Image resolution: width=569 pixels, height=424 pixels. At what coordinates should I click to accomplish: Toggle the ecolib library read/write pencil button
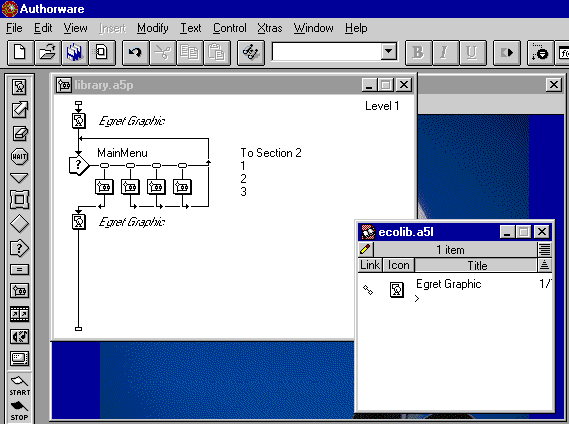pyautogui.click(x=365, y=249)
